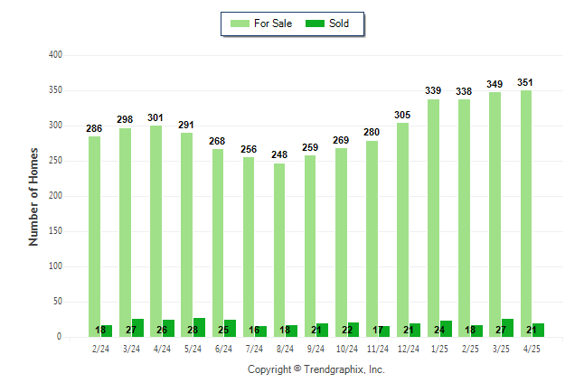Click the 1/25 Sold bar labeled 24

coord(446,329)
